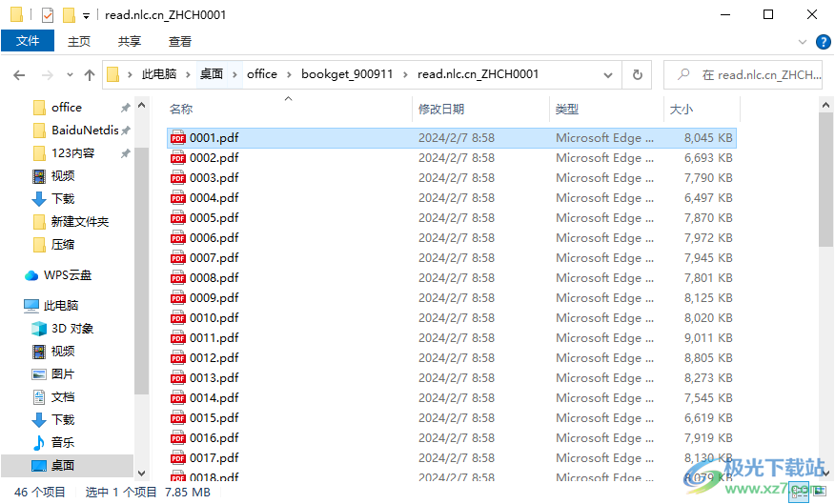Sort files by 修改日期 column header
835x504 pixels.
pos(441,110)
